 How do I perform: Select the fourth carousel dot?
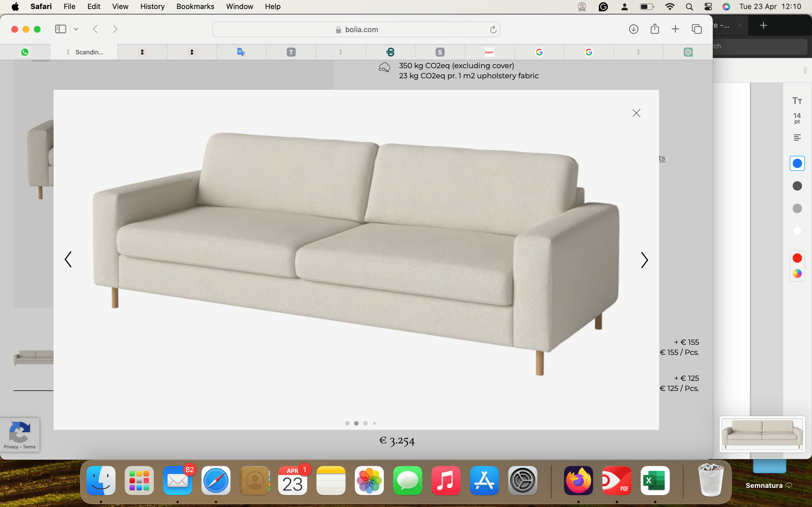374,423
